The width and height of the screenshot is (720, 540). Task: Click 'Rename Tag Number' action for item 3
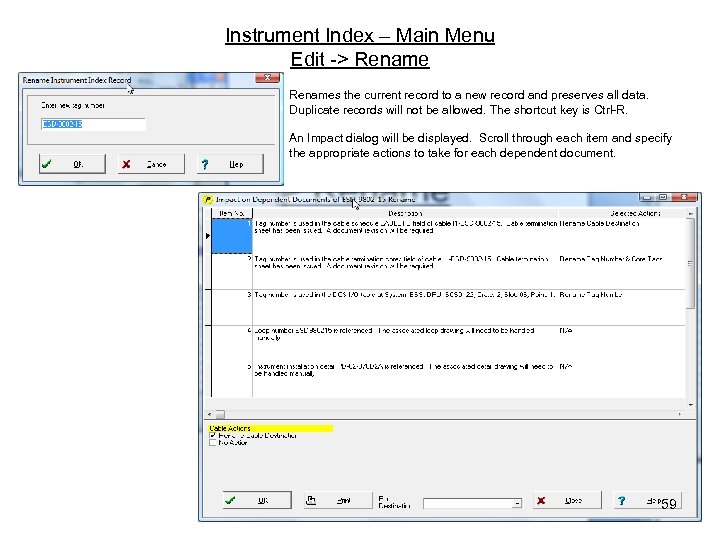click(591, 295)
